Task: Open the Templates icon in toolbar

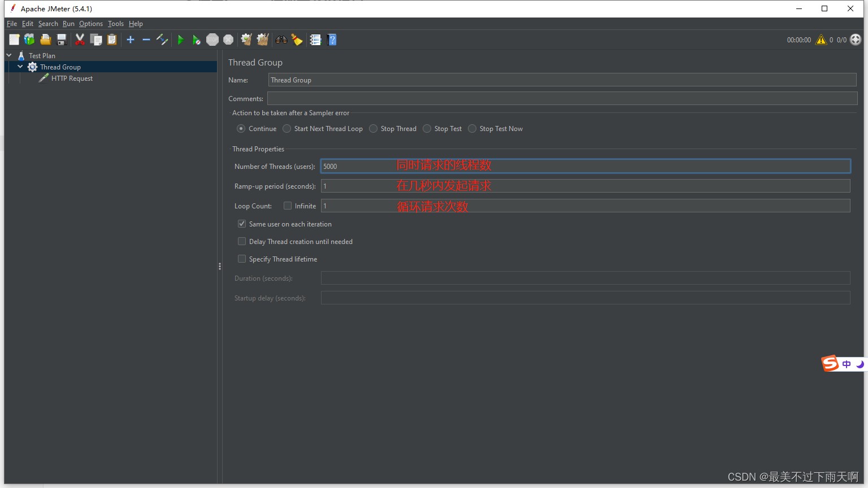Action: pos(29,40)
